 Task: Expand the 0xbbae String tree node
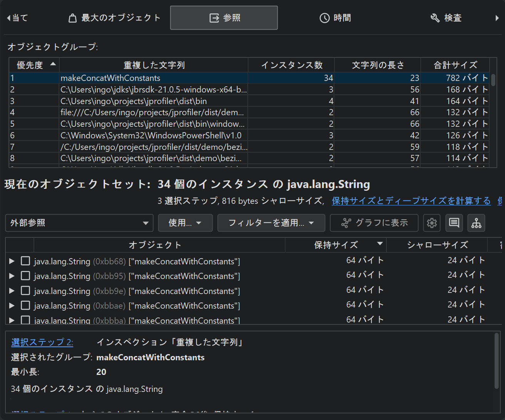(12, 306)
